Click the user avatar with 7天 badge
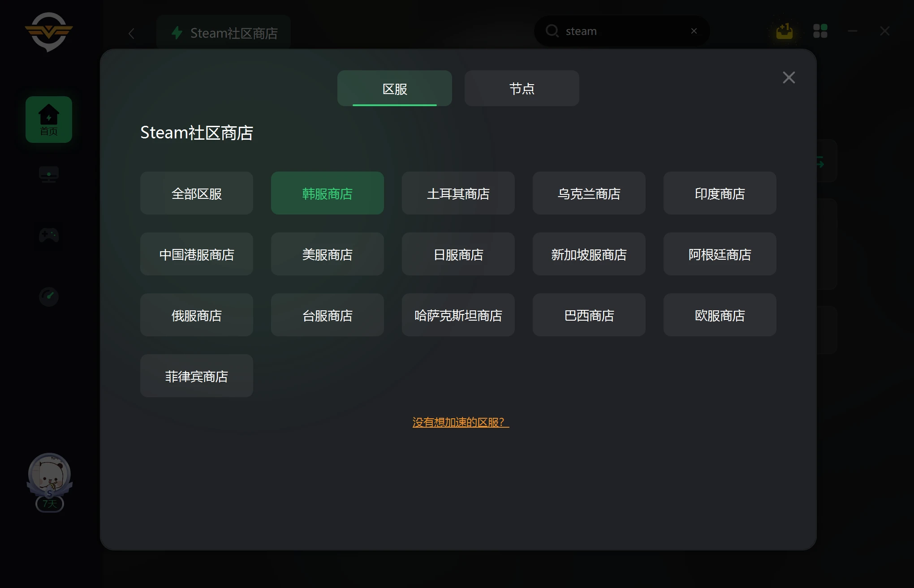 (49, 482)
